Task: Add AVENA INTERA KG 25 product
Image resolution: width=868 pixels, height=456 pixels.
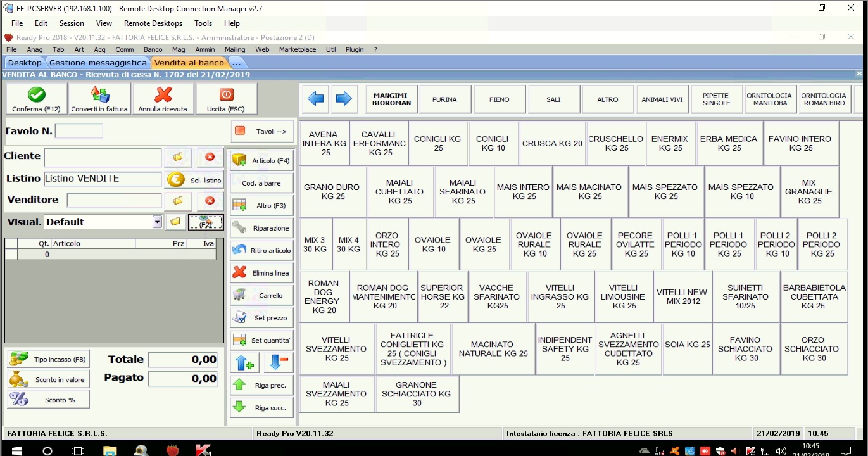Action: (324, 143)
